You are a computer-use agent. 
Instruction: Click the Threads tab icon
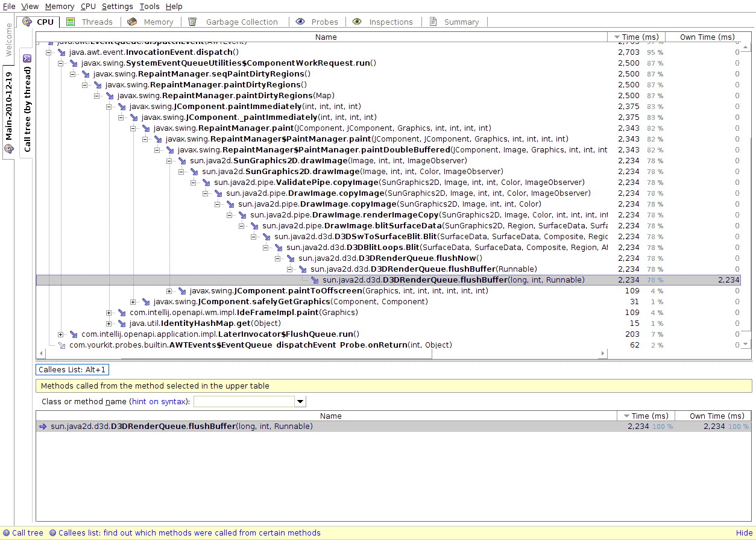tap(71, 22)
